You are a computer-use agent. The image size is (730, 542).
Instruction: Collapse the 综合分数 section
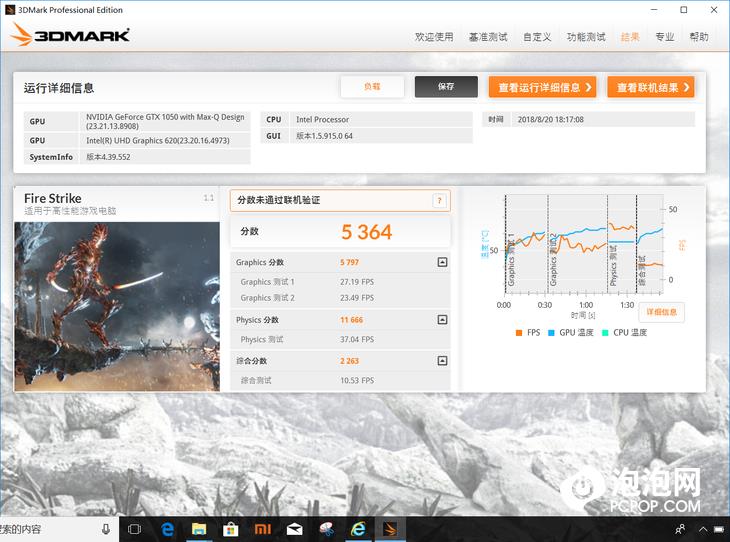[442, 361]
